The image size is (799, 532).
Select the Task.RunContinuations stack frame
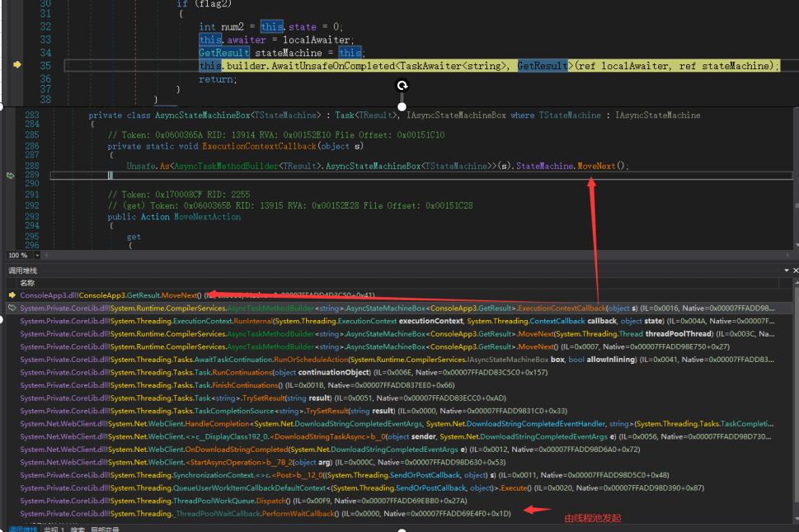click(x=397, y=373)
